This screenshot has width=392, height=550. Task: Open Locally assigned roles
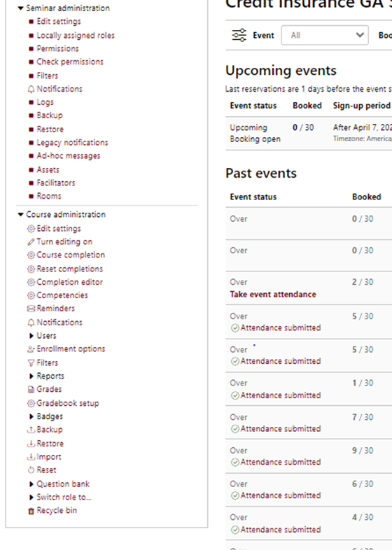(x=76, y=36)
